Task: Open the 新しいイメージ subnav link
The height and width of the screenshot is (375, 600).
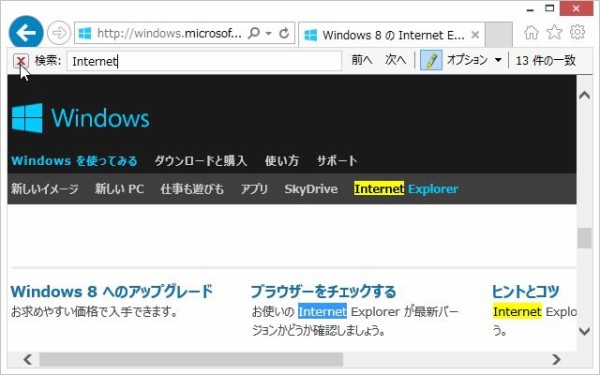Action: coord(45,189)
